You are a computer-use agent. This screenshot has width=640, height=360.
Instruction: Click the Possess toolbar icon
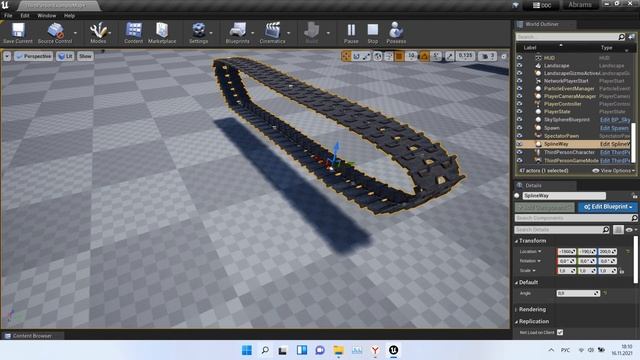pyautogui.click(x=396, y=33)
